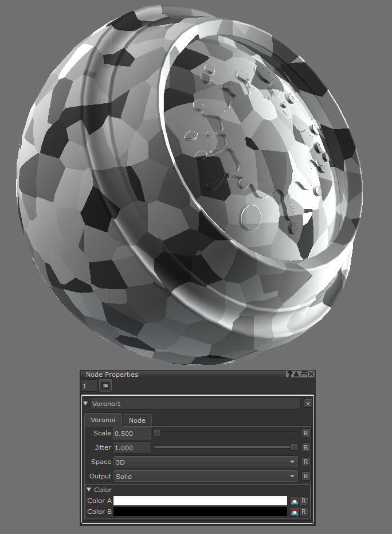The width and height of the screenshot is (392, 534).
Task: Reset the Jitter value with its R button
Action: (306, 447)
